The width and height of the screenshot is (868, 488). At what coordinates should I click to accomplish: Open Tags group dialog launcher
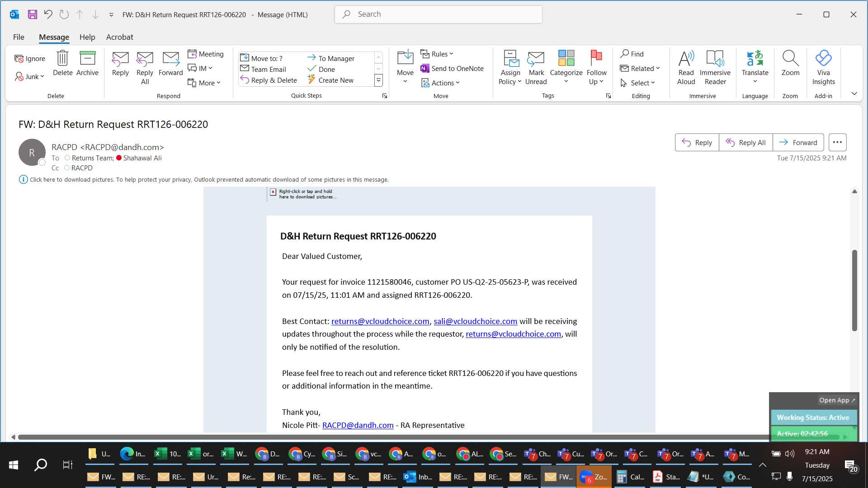[x=609, y=96]
